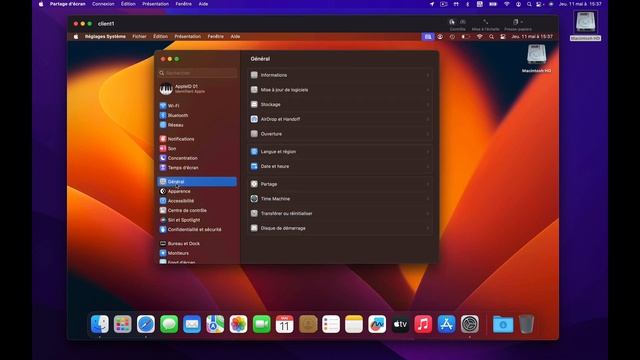Select Confidentialité et sécurité in sidebar
The image size is (640, 360).
point(197,230)
